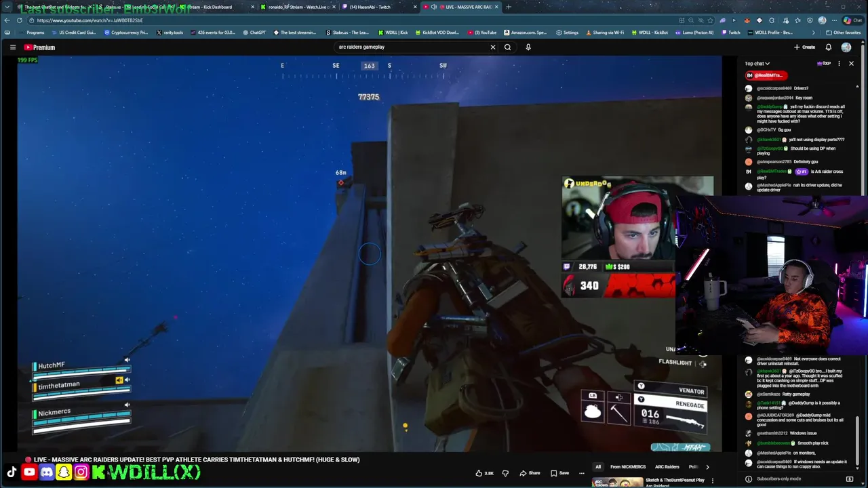
Task: Run search with magnifier icon
Action: click(507, 47)
